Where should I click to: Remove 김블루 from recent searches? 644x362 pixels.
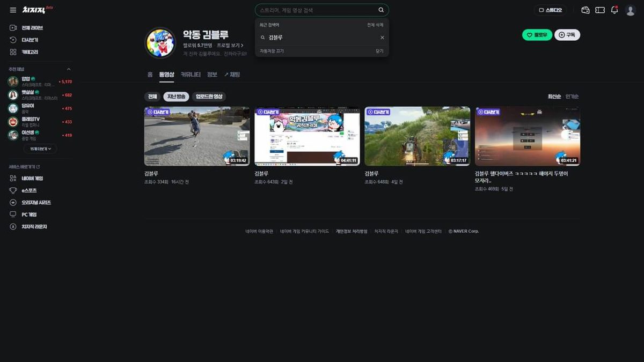tap(382, 38)
